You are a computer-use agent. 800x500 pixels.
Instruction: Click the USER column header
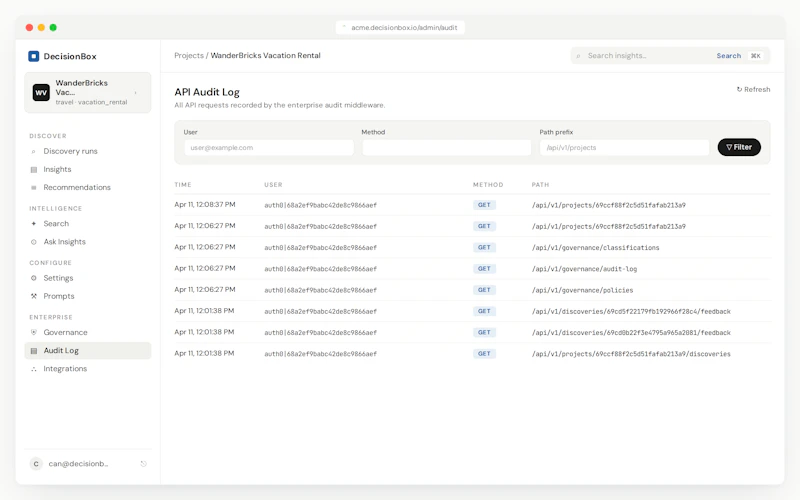point(273,185)
